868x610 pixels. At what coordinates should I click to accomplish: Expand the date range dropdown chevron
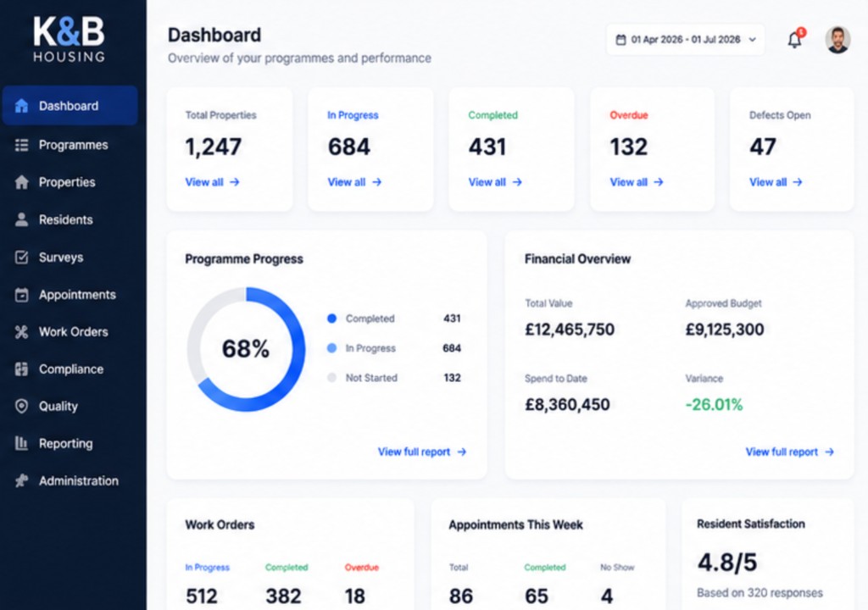pos(753,40)
